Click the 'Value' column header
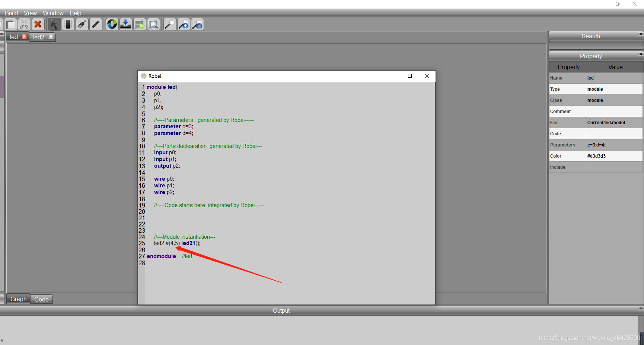The width and height of the screenshot is (644, 345). [x=615, y=67]
